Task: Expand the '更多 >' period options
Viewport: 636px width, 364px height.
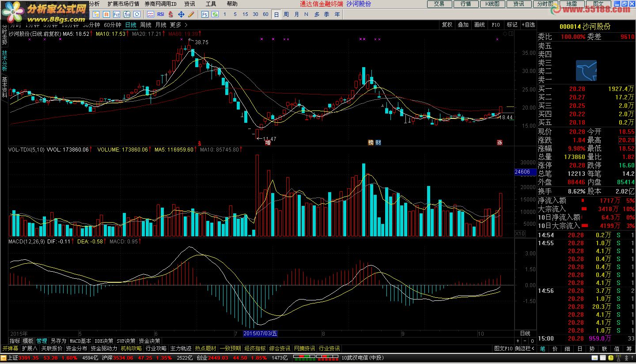Action: [179, 25]
